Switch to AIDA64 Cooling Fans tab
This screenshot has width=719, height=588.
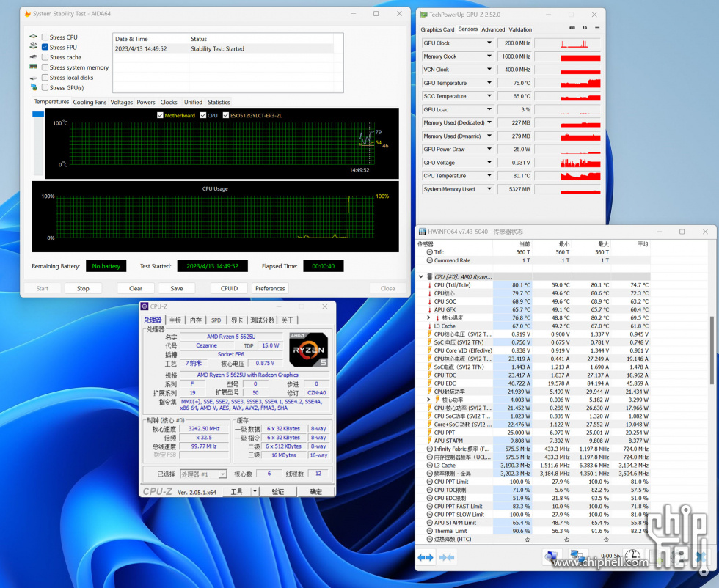tap(90, 102)
